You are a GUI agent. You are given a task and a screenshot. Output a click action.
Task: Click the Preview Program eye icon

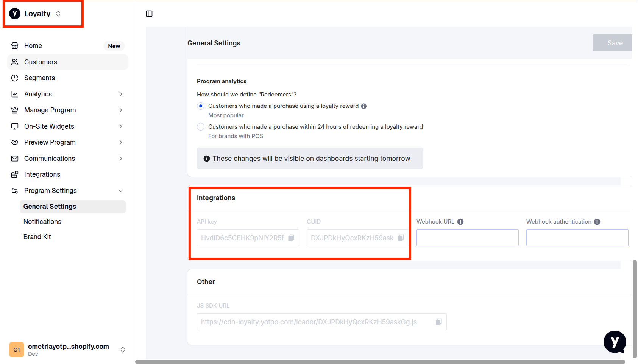tap(15, 142)
